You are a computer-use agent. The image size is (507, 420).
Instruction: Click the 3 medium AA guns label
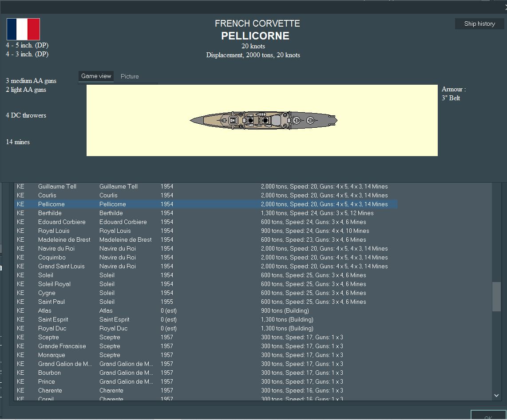(x=31, y=81)
